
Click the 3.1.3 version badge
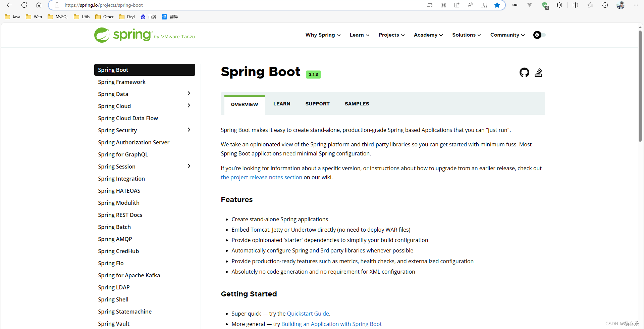313,75
